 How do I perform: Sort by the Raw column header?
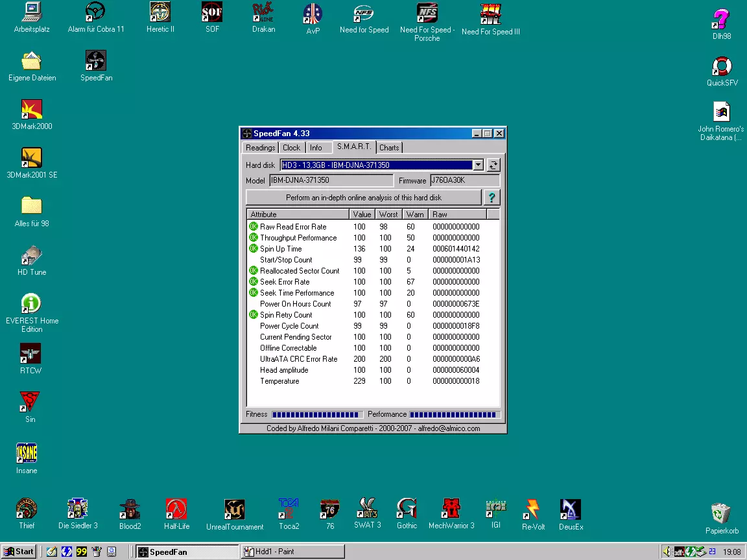457,215
